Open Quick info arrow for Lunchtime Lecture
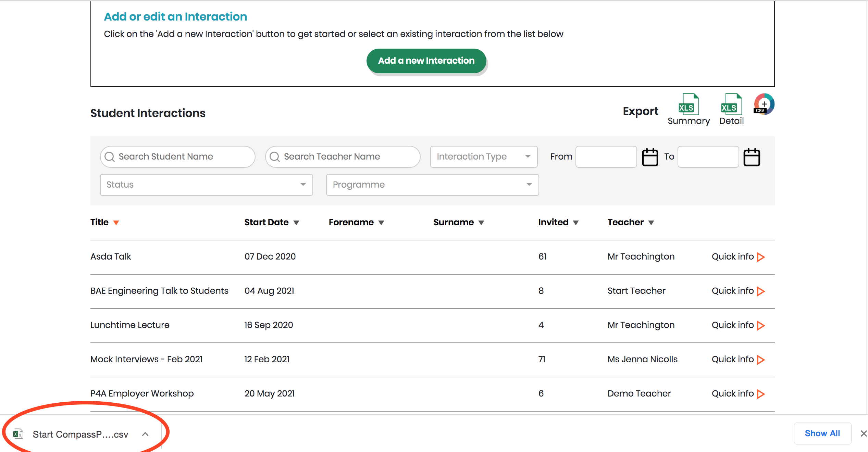868x452 pixels. click(761, 325)
